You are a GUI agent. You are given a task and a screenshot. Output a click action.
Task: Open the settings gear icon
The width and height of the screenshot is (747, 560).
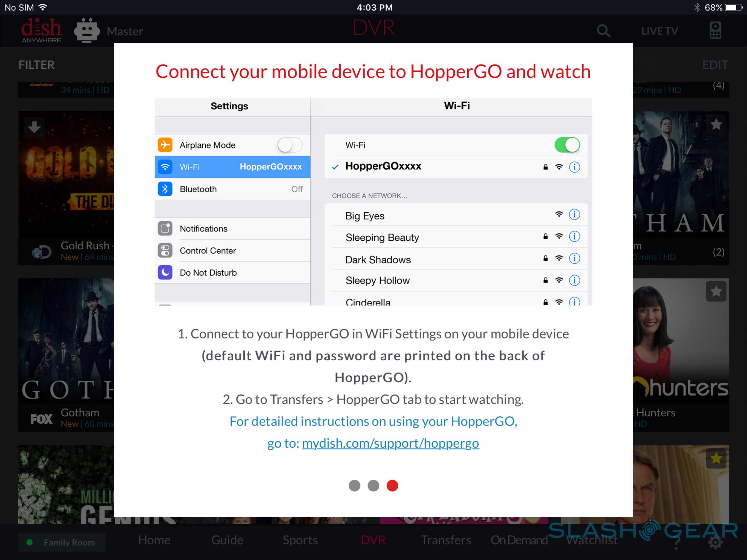pyautogui.click(x=715, y=543)
